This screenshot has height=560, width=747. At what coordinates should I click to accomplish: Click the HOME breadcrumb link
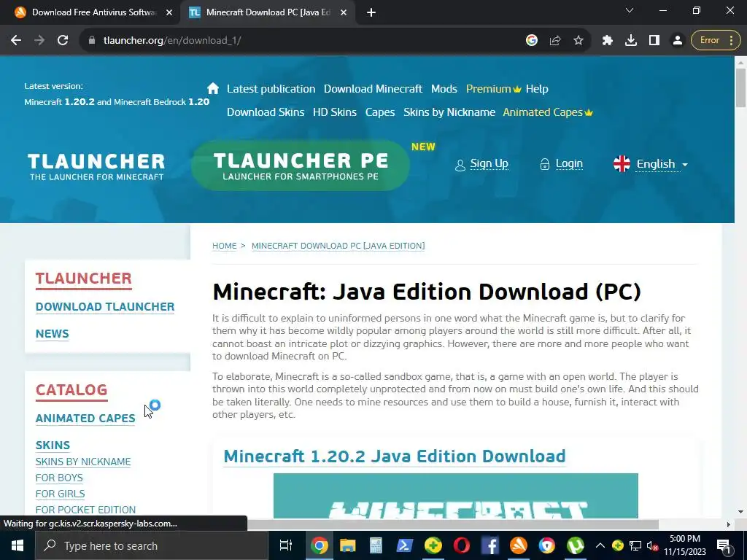225,246
